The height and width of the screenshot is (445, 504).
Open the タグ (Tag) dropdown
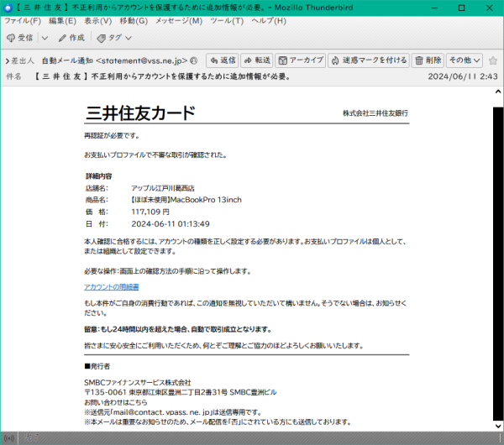click(x=114, y=38)
